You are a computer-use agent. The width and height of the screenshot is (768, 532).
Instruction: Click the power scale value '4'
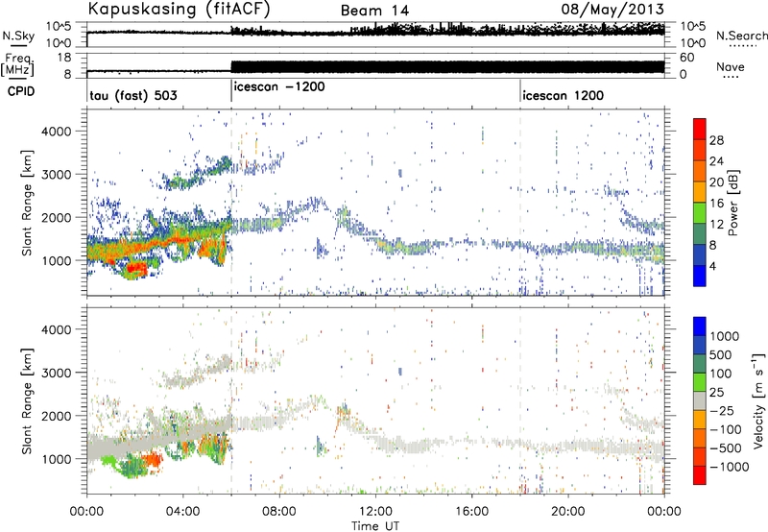tap(712, 266)
